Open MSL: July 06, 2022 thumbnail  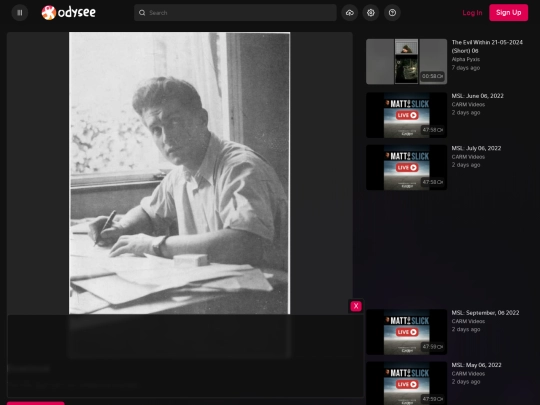pyautogui.click(x=406, y=167)
